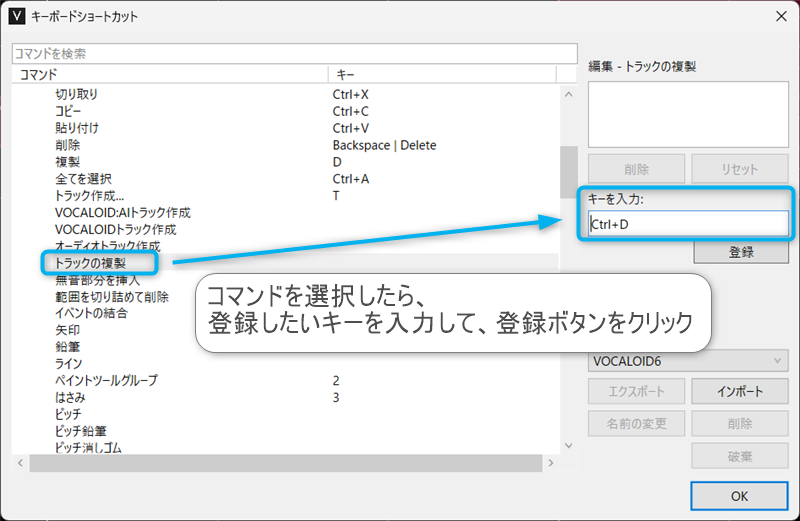Click the scroll up arrow of command list
Viewport: 800px width, 521px height.
[568, 94]
